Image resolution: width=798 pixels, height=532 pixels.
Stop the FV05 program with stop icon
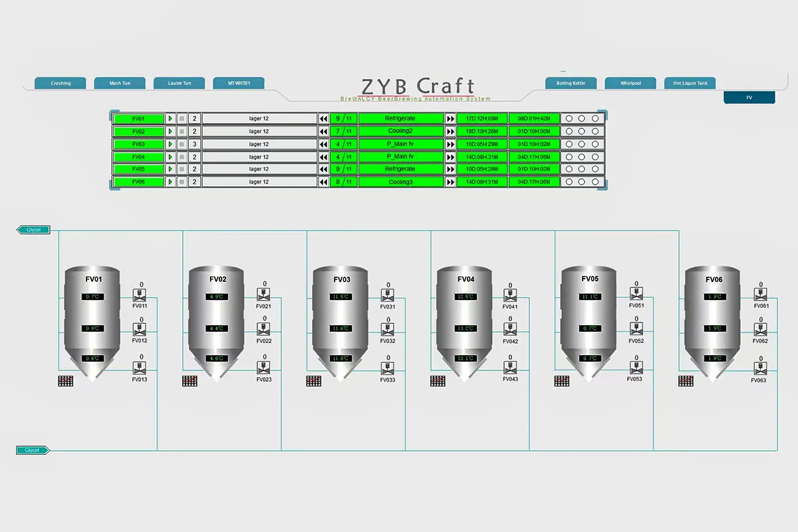click(182, 169)
